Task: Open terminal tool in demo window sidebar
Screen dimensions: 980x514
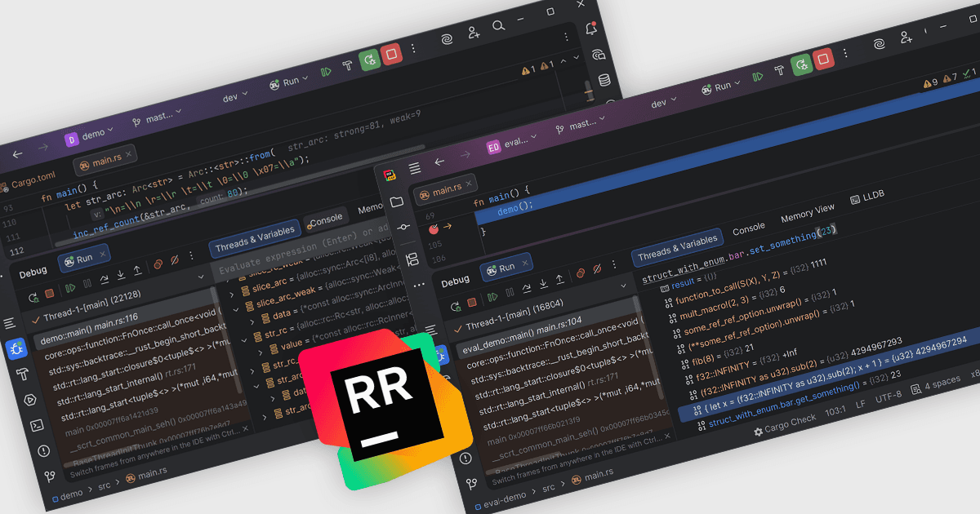Action: pyautogui.click(x=37, y=425)
